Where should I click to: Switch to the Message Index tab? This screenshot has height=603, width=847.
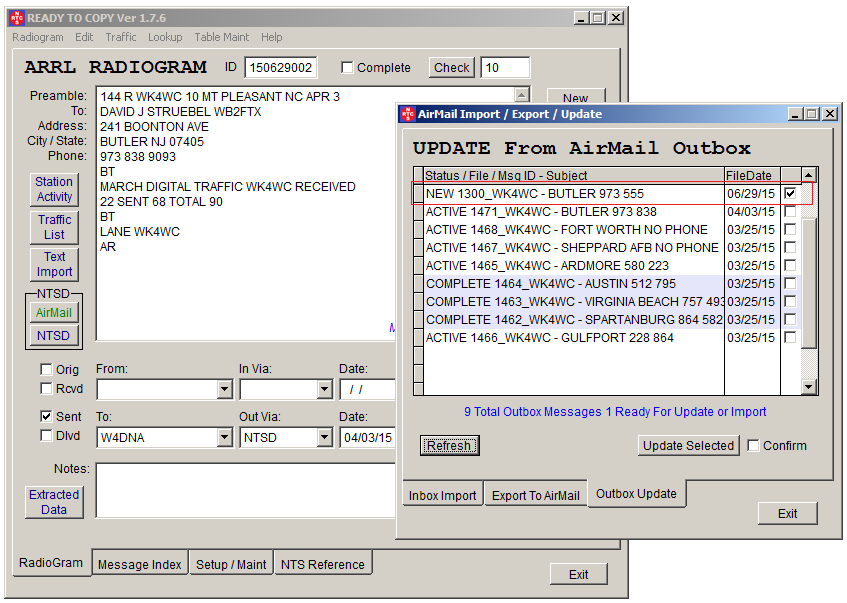pyautogui.click(x=140, y=564)
